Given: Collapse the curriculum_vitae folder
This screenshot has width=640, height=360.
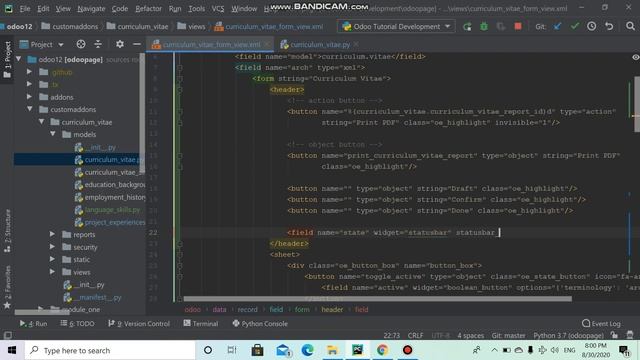Looking at the screenshot, I should (x=41, y=122).
